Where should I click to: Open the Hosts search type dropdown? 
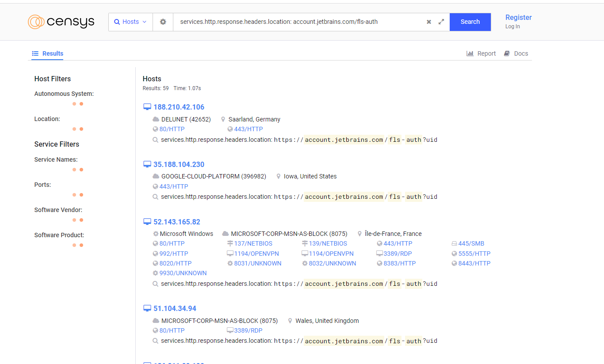[x=130, y=22]
